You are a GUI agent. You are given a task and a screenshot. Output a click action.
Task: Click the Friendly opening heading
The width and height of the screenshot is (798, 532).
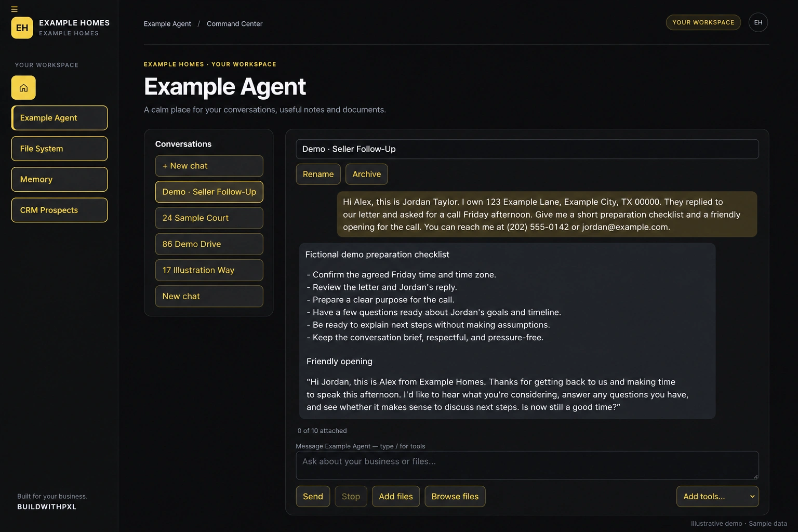coord(339,361)
